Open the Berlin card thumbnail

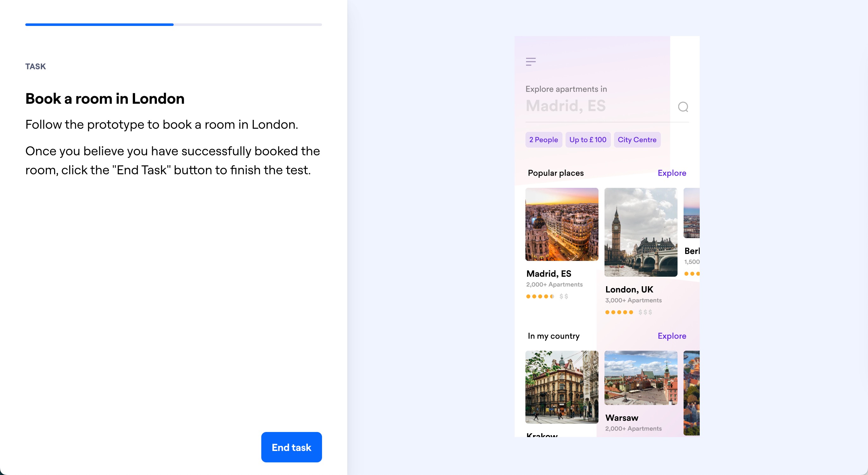(x=691, y=213)
